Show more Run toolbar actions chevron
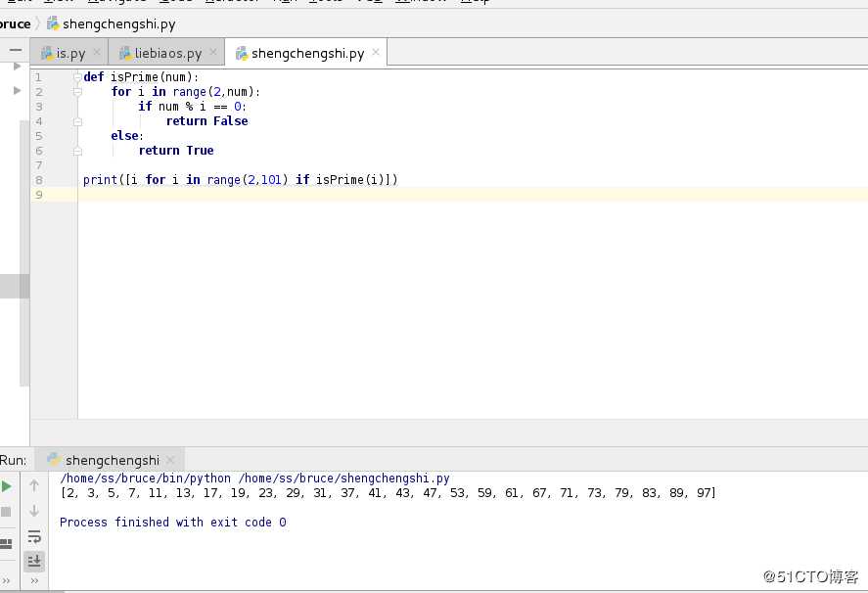This screenshot has height=593, width=868. coord(34,580)
